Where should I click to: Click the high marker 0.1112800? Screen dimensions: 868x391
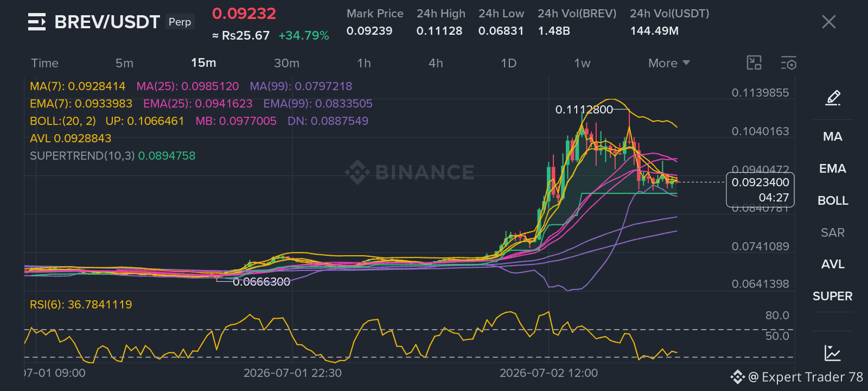click(584, 110)
